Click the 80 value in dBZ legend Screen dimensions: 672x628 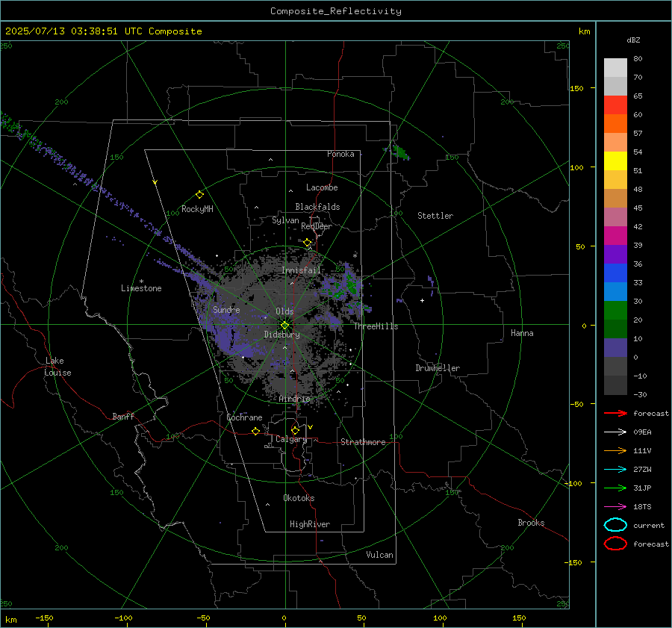point(638,59)
